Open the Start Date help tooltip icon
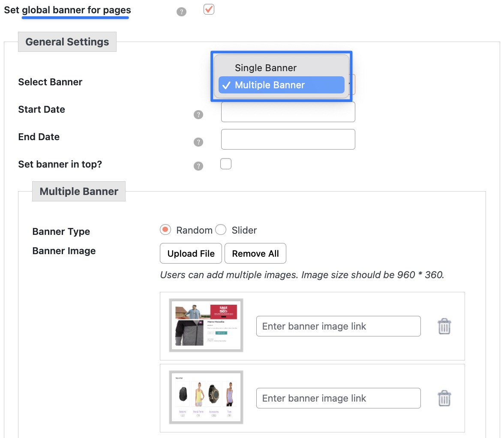The height and width of the screenshot is (438, 504). [198, 114]
